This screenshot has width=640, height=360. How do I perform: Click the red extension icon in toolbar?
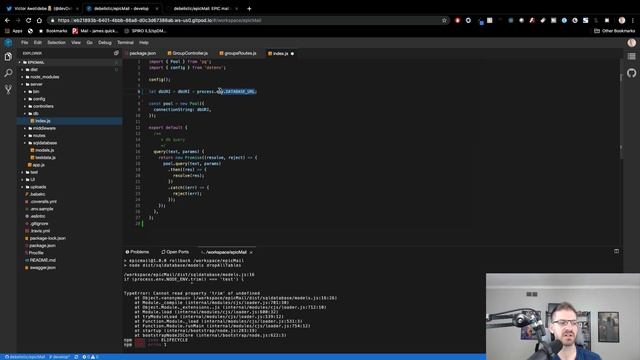coord(458,20)
